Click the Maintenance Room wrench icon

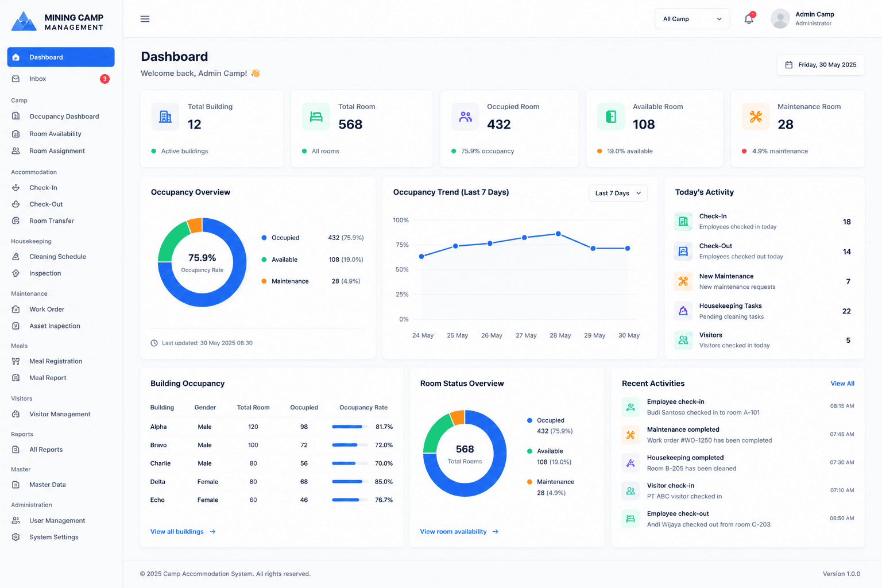756,117
